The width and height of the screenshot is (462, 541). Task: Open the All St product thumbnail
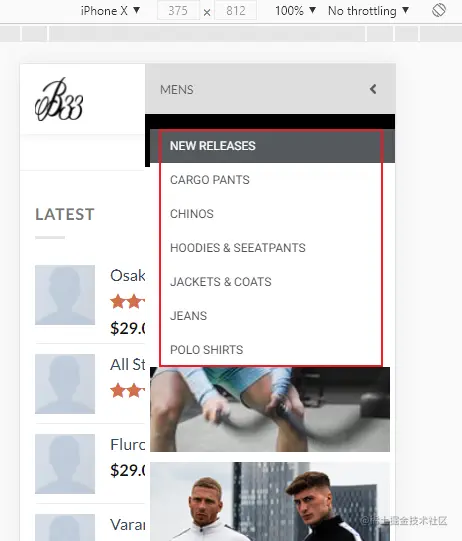[65, 384]
